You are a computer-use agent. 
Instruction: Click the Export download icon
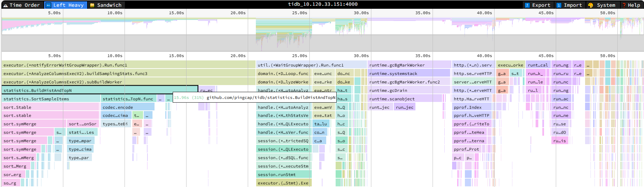pos(528,5)
